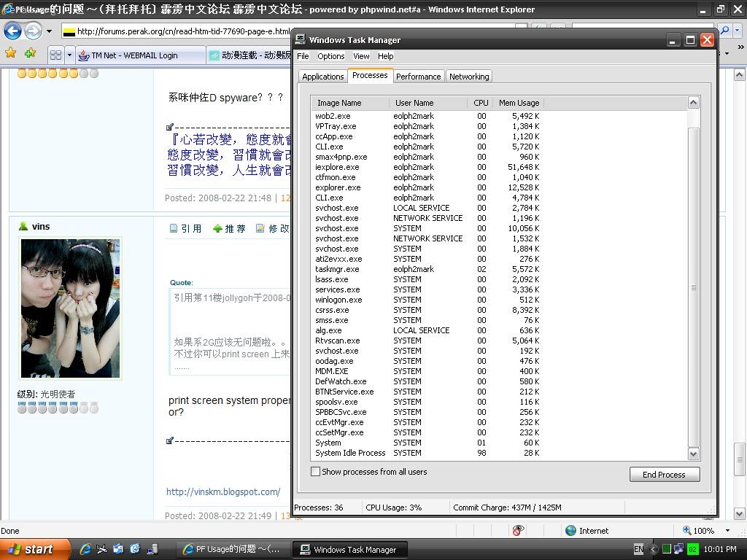Click the IE toolbar overflow chevron

pos(740,47)
